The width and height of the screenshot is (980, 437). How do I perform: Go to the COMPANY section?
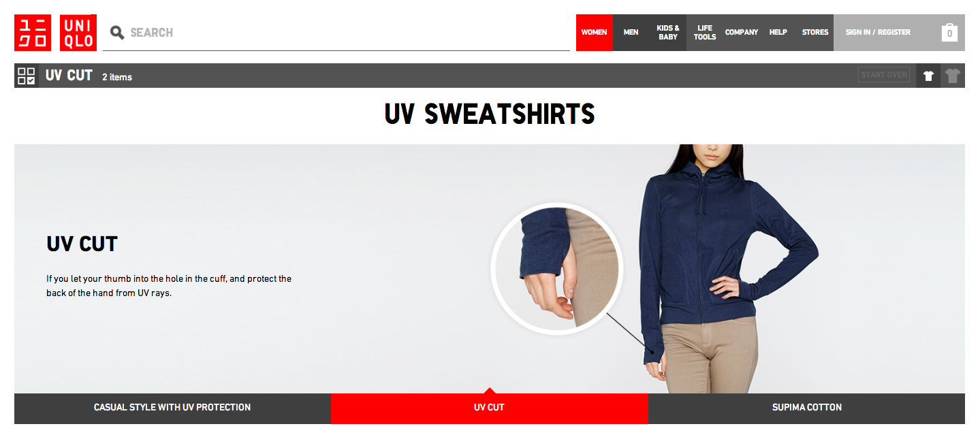click(x=742, y=33)
